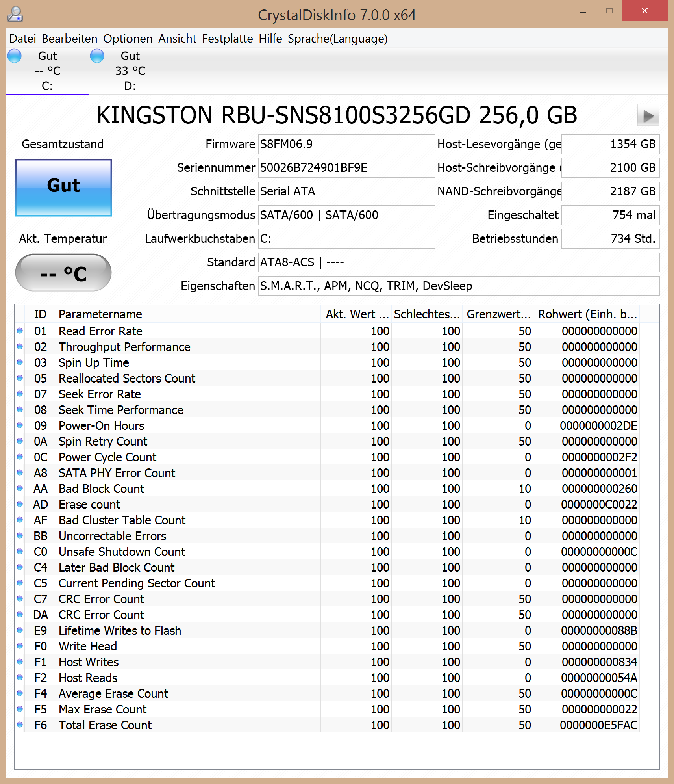Image resolution: width=674 pixels, height=784 pixels.
Task: Click status dot for Reallocated Sectors Count row
Action: tap(20, 378)
